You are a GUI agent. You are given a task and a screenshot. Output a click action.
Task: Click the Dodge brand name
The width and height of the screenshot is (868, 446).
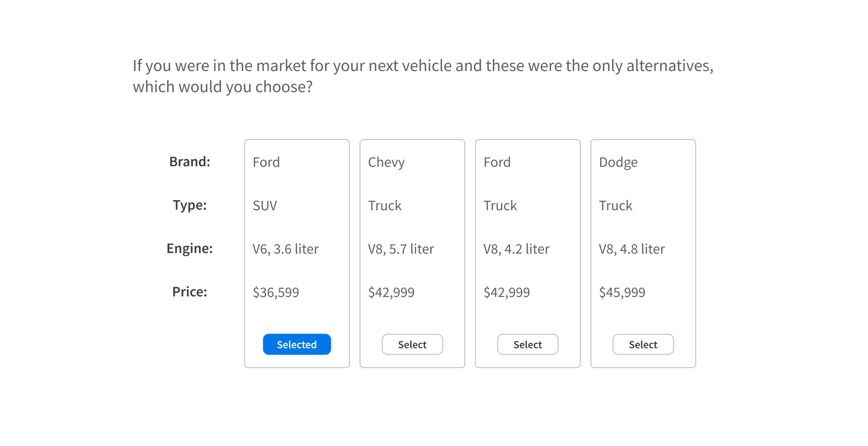click(618, 162)
